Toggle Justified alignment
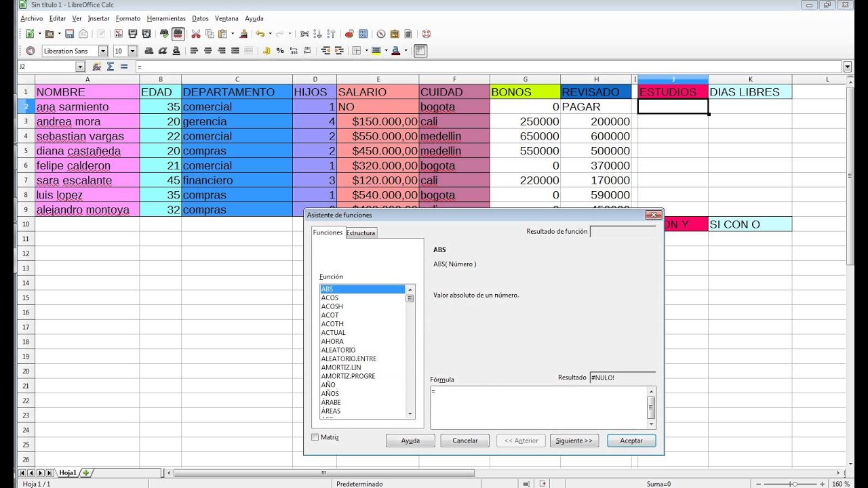 click(235, 51)
